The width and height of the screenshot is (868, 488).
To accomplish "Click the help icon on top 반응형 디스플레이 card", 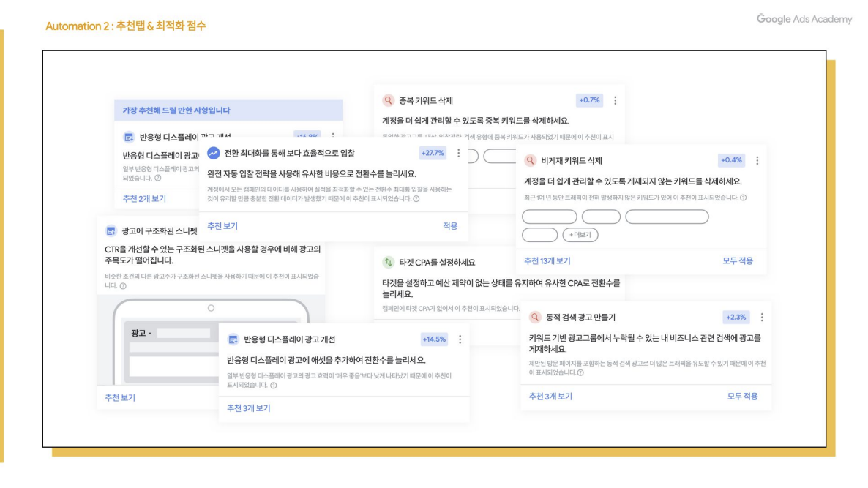I will point(158,179).
